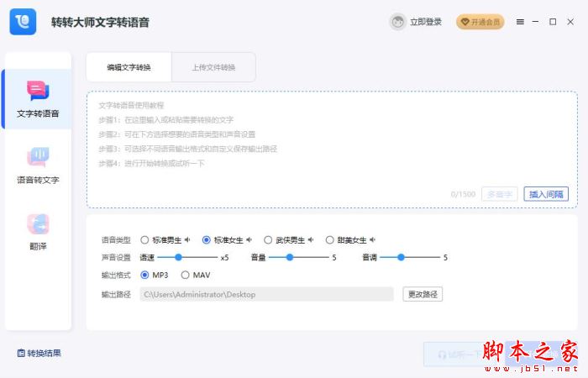Adjust the 音调 pitch slider
The height and width of the screenshot is (378, 588).
[x=410, y=257]
